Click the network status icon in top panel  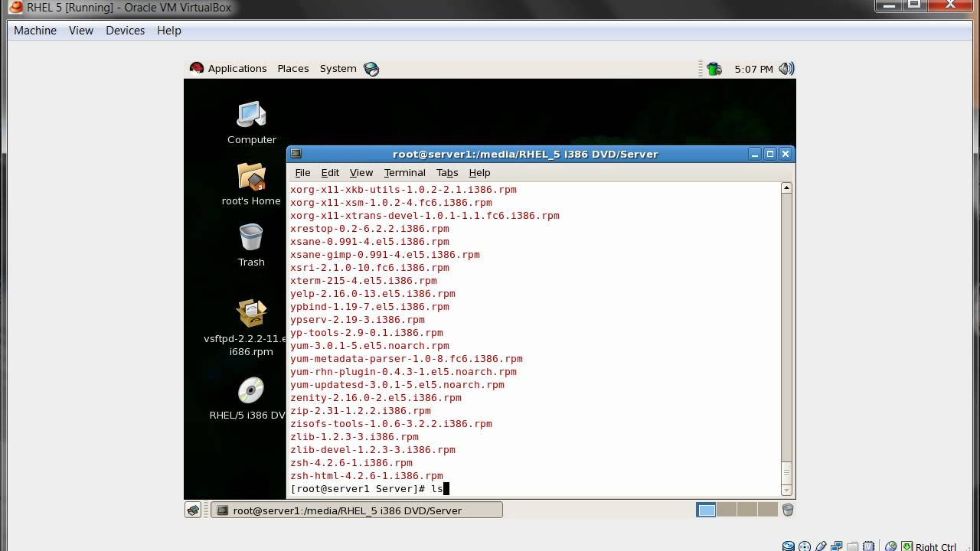714,69
